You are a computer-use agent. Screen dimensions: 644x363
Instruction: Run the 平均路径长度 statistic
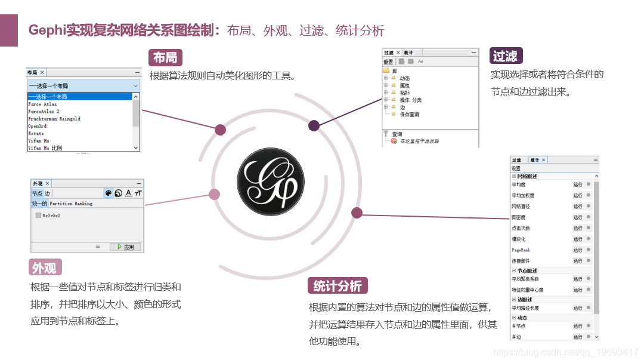577,308
